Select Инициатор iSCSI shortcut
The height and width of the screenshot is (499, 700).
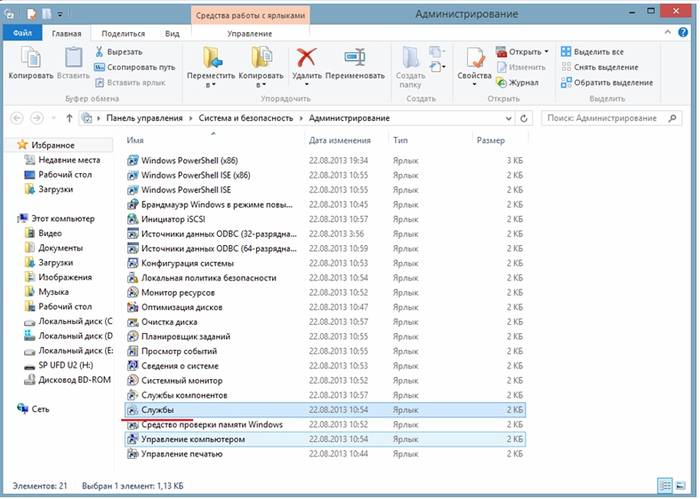coord(325,219)
